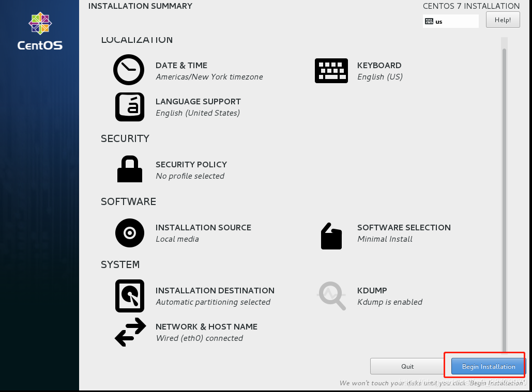
Task: Open the NETWORK & HOST NAME label
Action: tap(206, 327)
